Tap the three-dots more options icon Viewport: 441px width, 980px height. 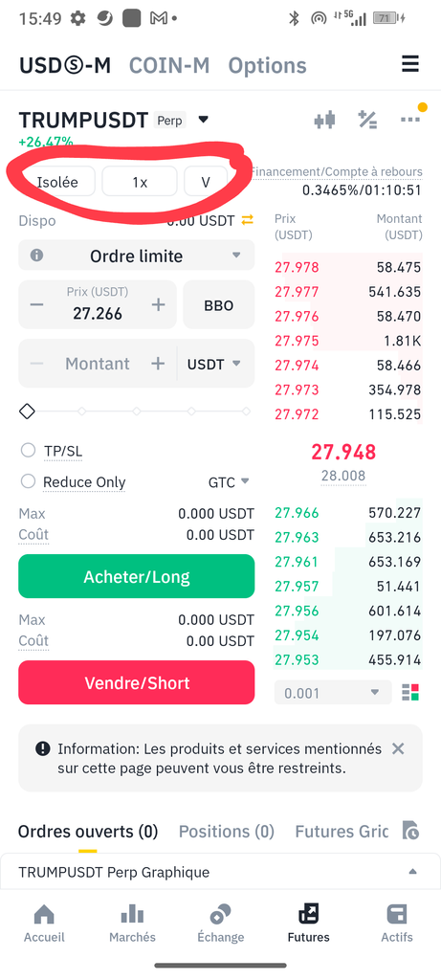[x=410, y=120]
